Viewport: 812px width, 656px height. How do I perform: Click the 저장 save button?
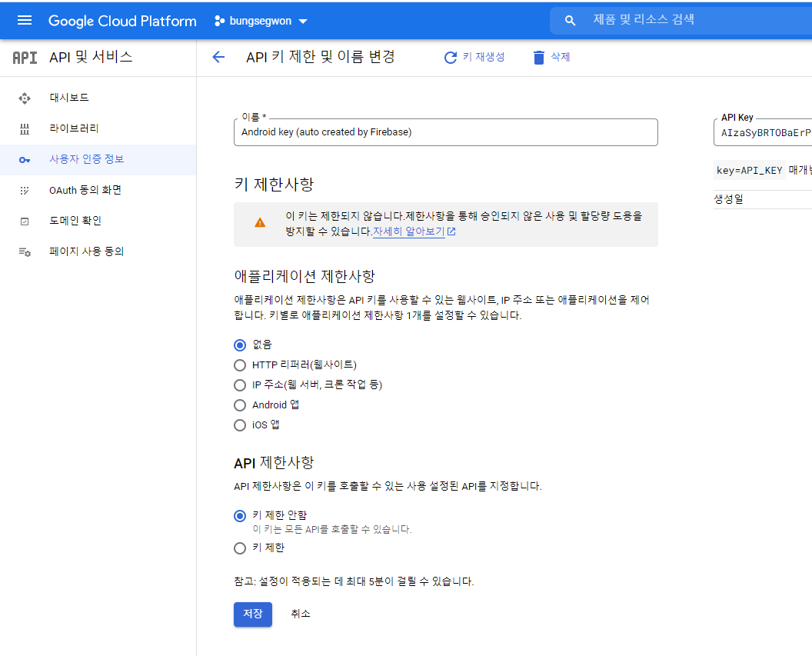click(x=253, y=614)
